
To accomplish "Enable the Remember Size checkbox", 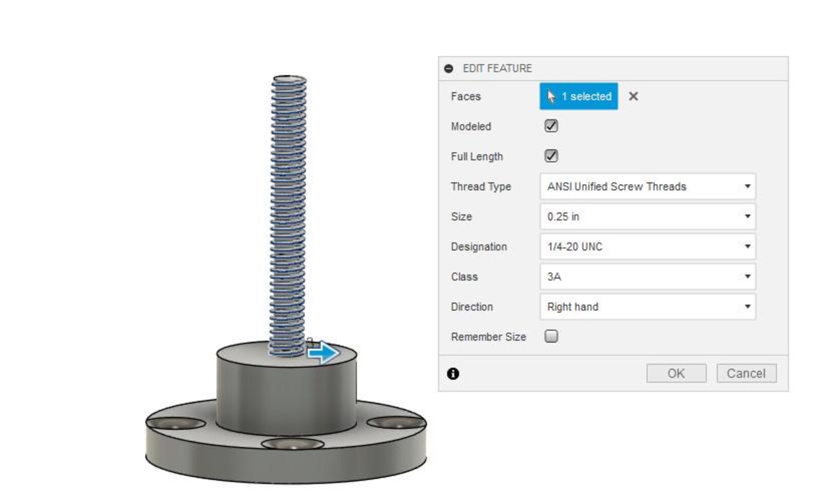I will [x=551, y=336].
